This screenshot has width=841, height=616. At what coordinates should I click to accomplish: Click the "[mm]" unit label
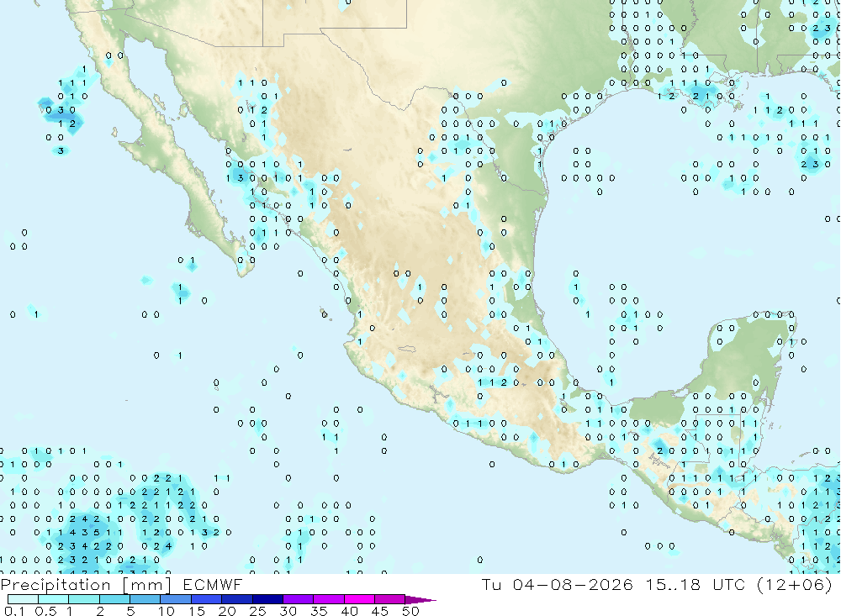[147, 585]
